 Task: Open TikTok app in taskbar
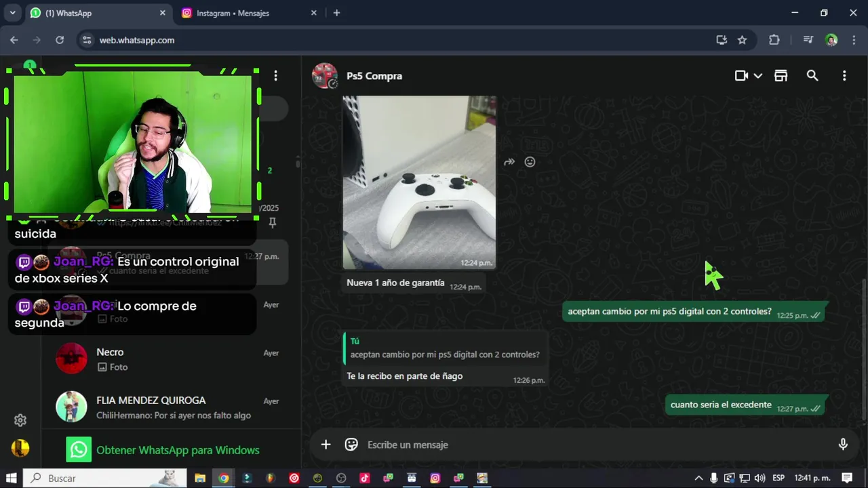(365, 478)
